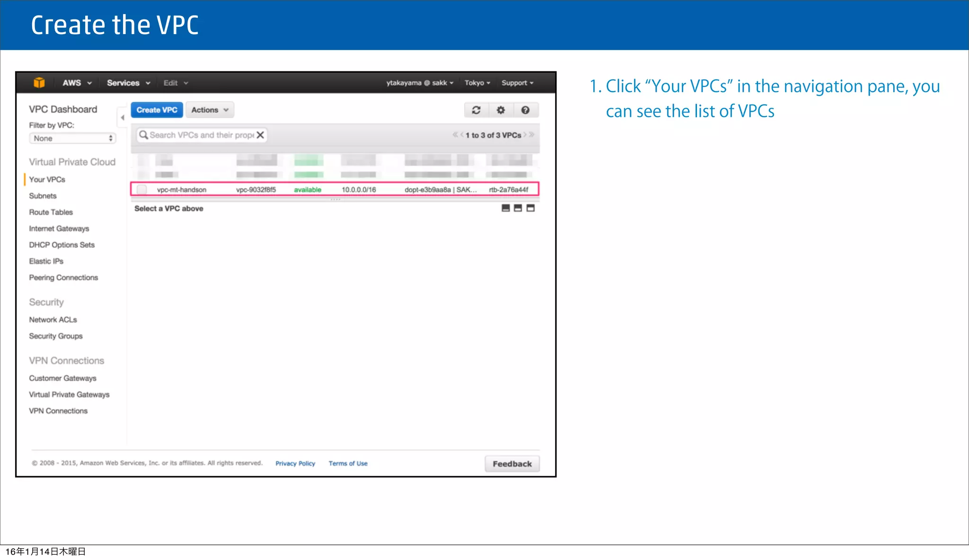Click the available status cell

[308, 190]
